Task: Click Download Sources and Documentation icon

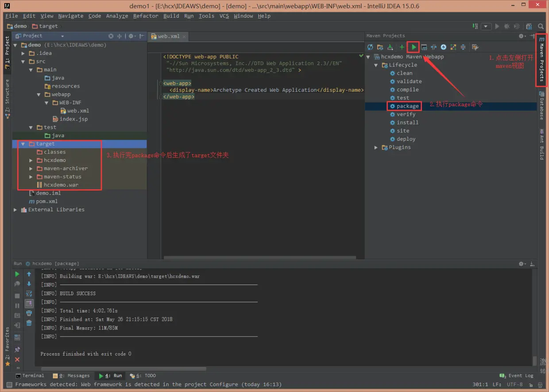Action: coord(390,47)
